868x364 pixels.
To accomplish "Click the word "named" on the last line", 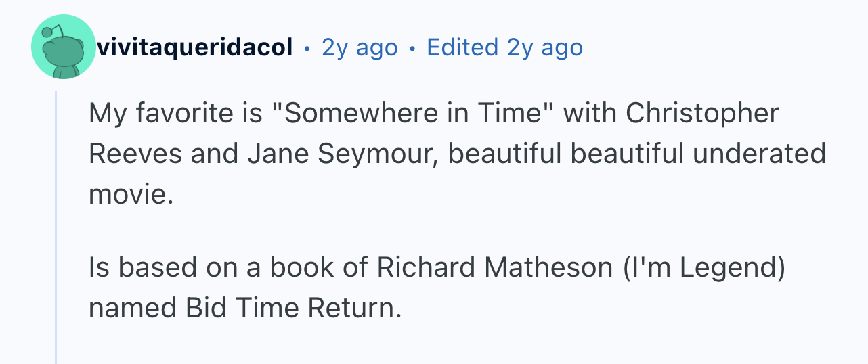I will [128, 308].
